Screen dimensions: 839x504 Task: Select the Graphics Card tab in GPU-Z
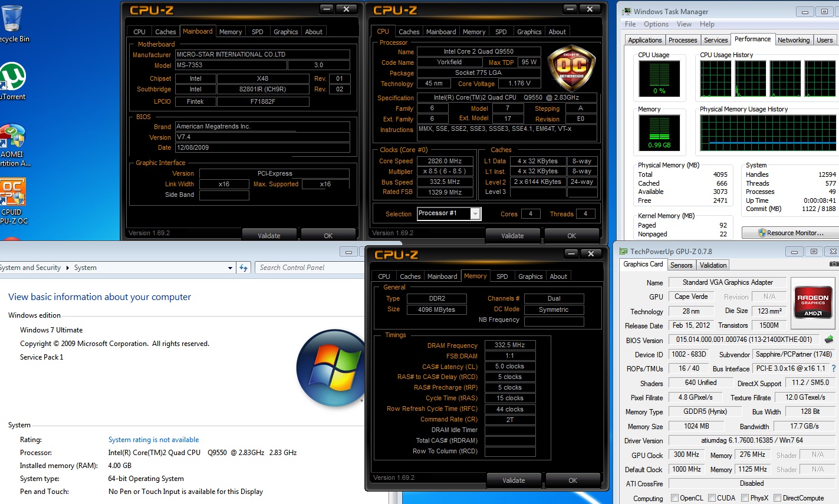click(x=643, y=264)
